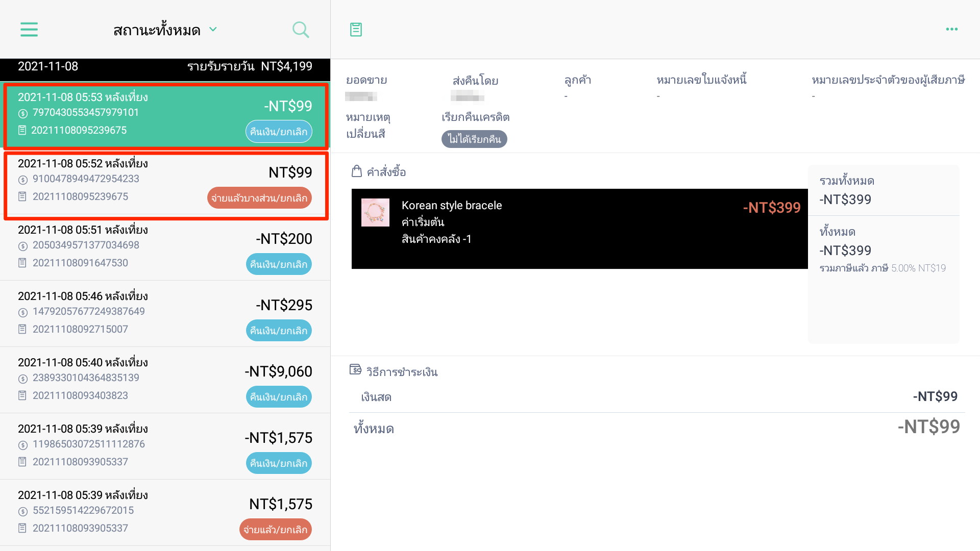Open the receipt document icon
980x551 pixels.
[x=356, y=30]
